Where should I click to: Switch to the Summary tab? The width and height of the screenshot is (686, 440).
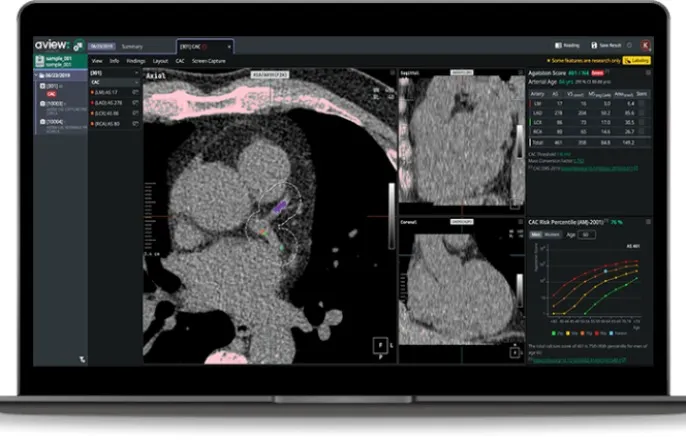132,46
